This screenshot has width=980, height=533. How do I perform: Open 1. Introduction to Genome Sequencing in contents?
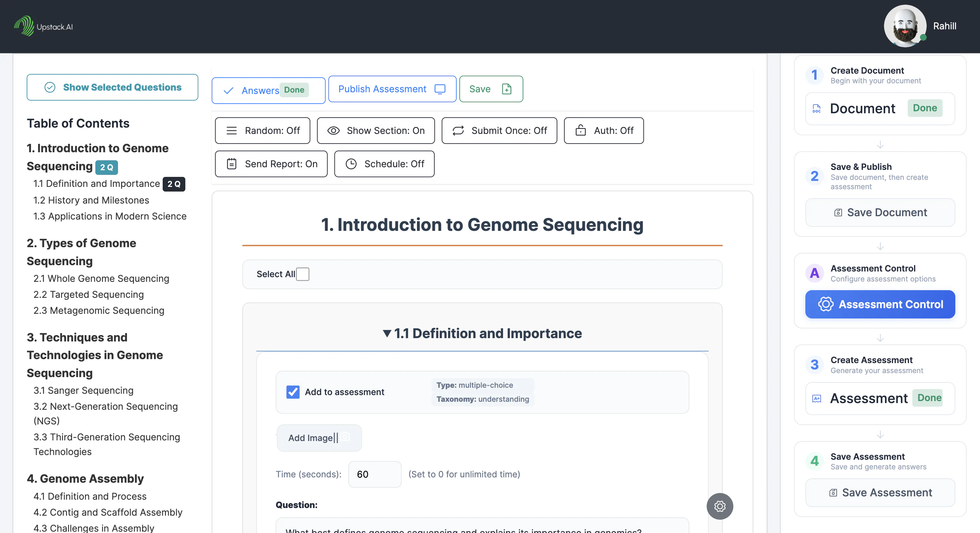pos(98,157)
